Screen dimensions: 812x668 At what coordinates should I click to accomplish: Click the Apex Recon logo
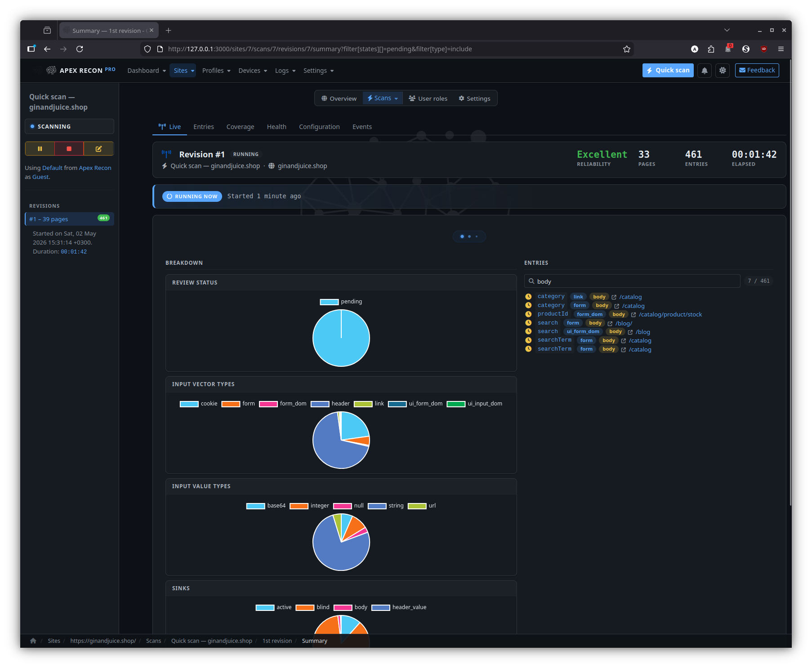(x=81, y=70)
